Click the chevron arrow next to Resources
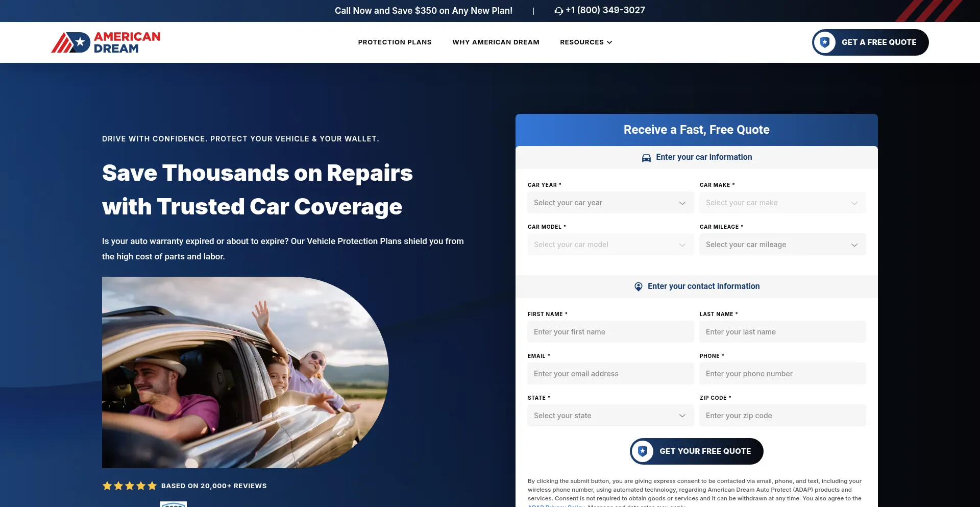Screen dimensions: 980x507 click(609, 42)
